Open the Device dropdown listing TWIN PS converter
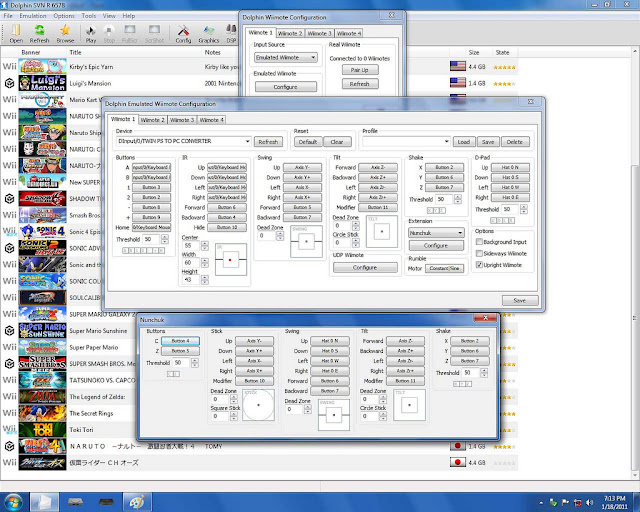 tap(183, 141)
